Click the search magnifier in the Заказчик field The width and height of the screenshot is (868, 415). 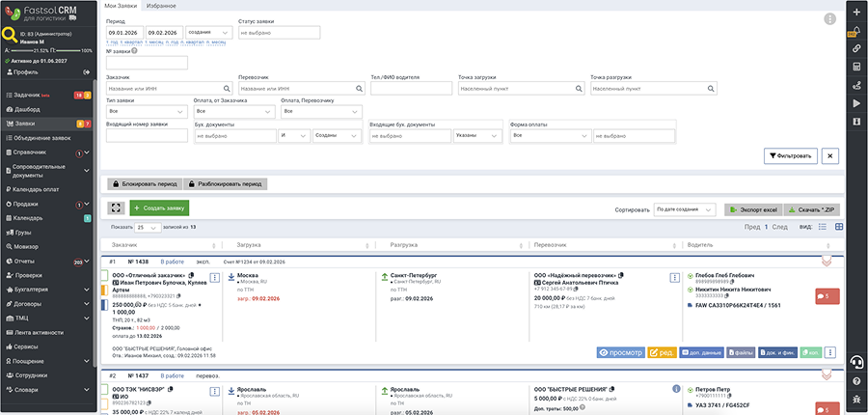pos(228,89)
